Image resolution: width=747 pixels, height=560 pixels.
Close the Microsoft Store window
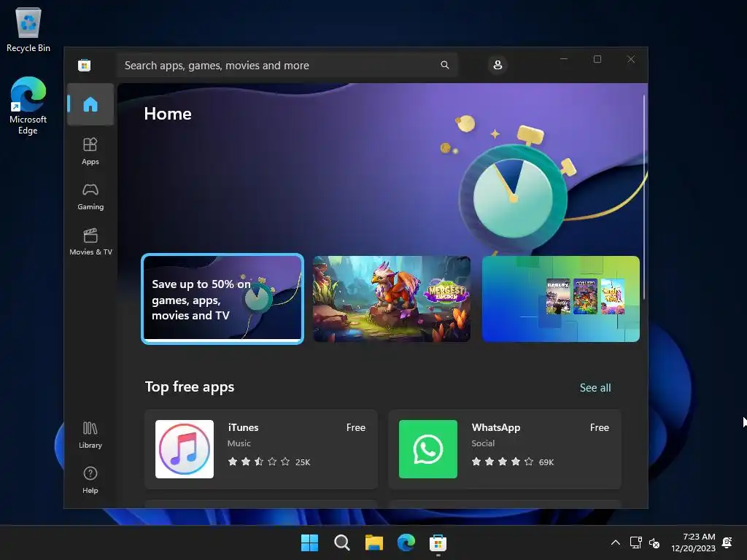631,59
